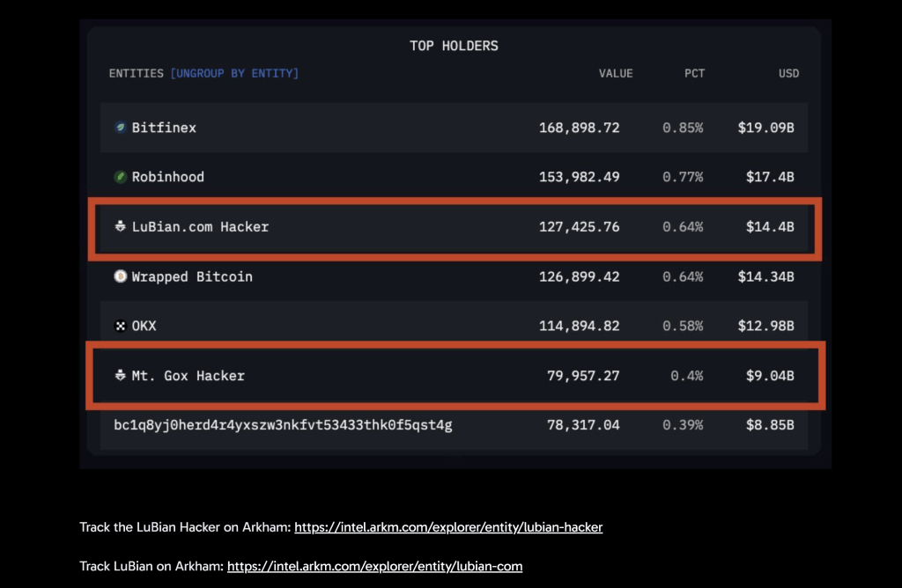
Task: Click the green Robinhood feather icon
Action: tap(121, 177)
